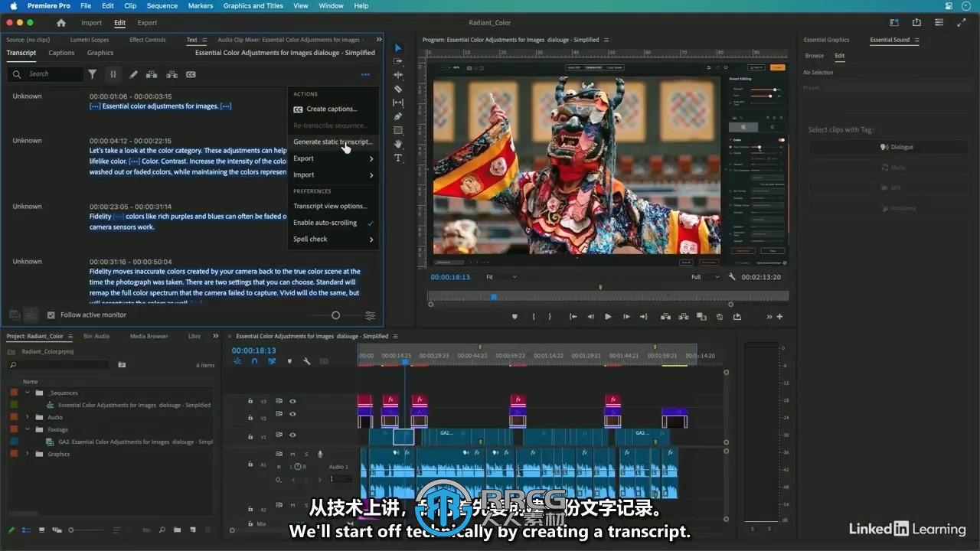
Task: Switch Project panel to icon view
Action: tap(41, 530)
